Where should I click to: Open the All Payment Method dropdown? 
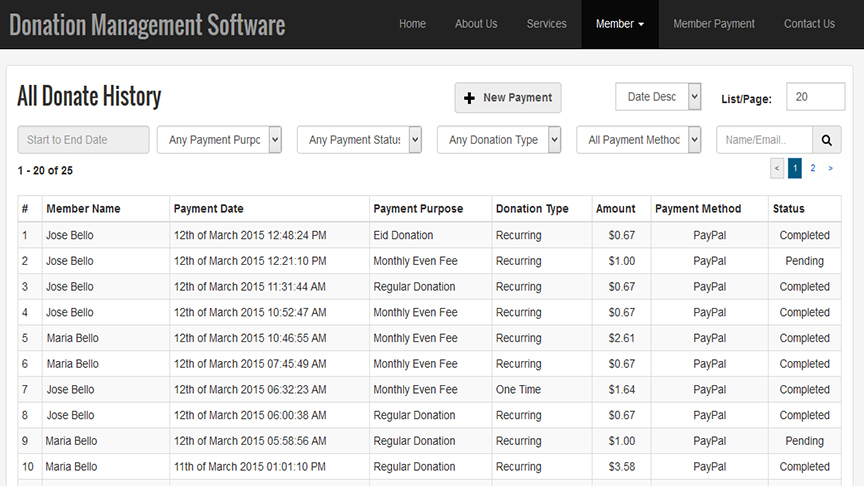639,140
